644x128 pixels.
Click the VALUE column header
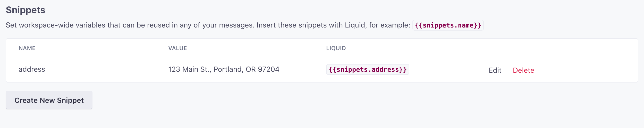point(177,48)
